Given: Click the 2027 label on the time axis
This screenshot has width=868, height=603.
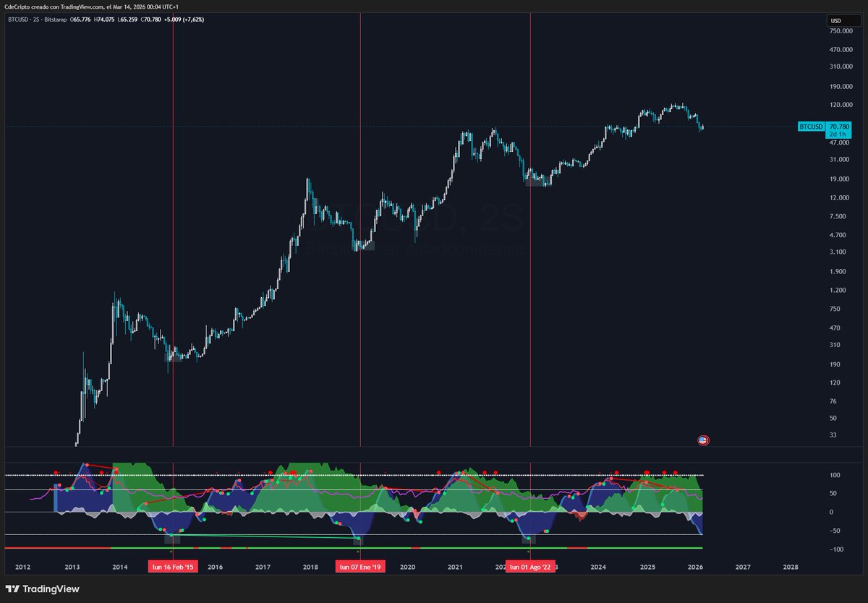Looking at the screenshot, I should [x=743, y=568].
